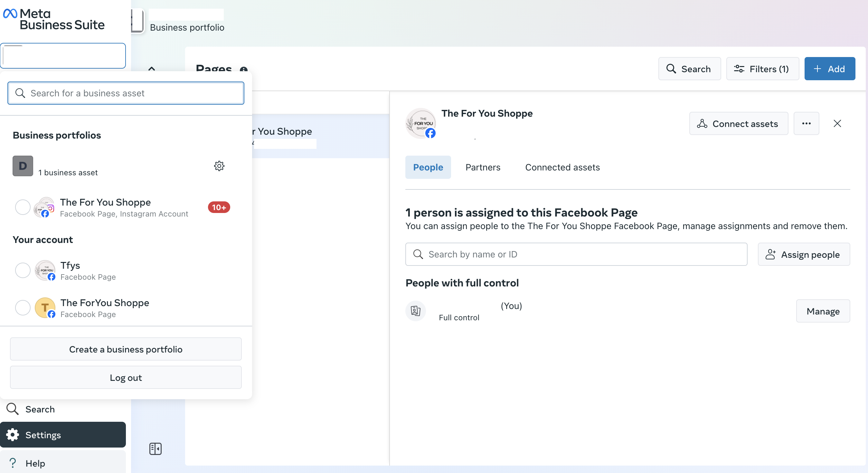
Task: Click Log out button
Action: click(126, 378)
